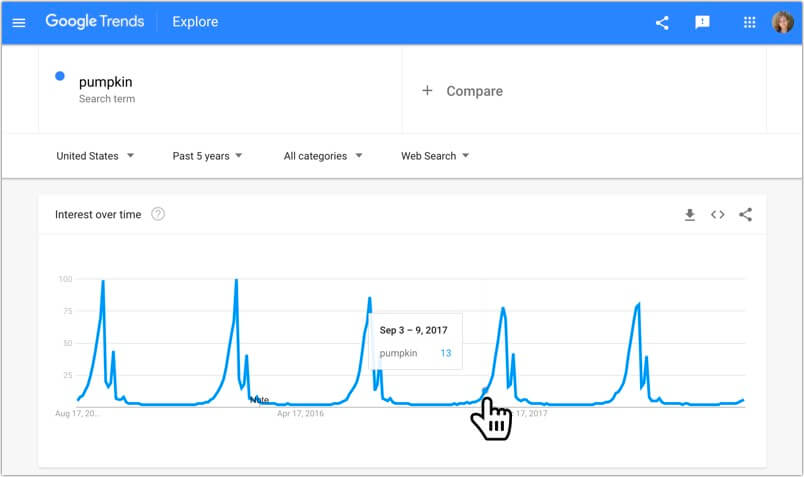Click the plus icon beside Compare
804x477 pixels.
[427, 91]
